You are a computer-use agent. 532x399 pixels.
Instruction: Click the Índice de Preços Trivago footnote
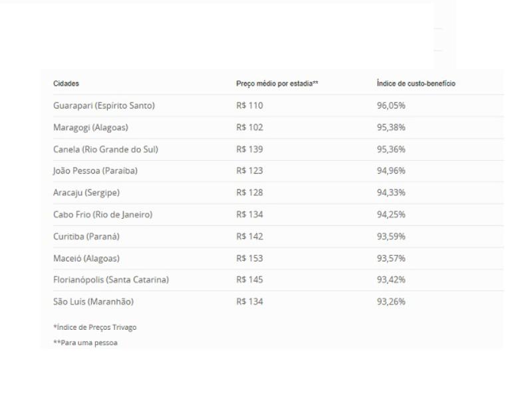94,327
